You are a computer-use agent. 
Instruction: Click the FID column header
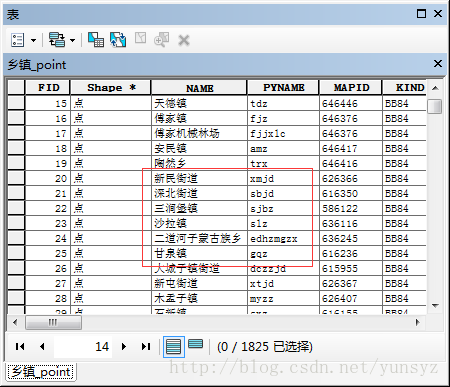pyautogui.click(x=48, y=87)
